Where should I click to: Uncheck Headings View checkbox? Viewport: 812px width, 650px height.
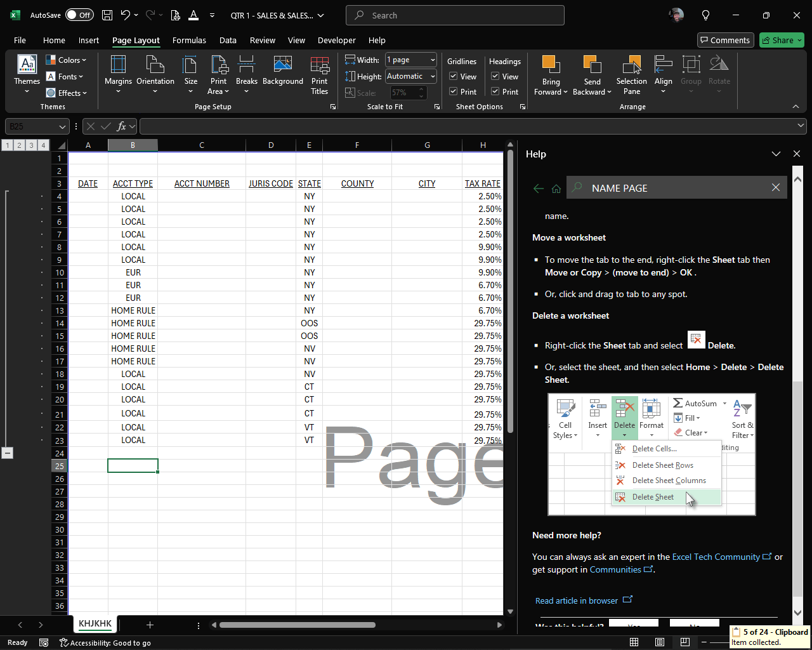point(495,77)
